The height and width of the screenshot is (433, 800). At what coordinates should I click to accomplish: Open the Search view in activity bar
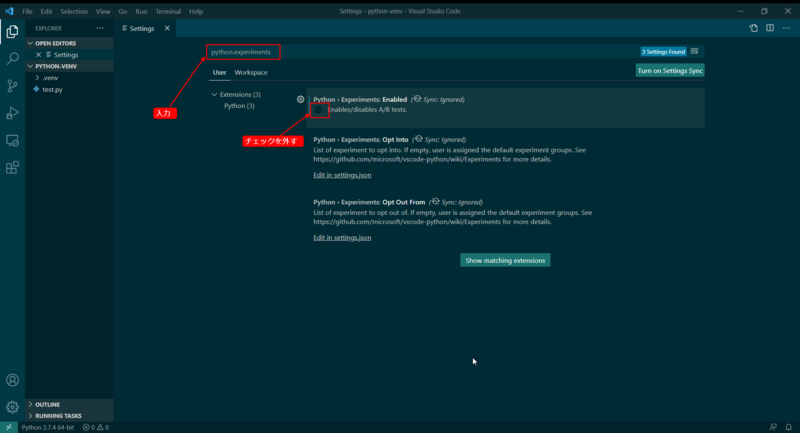(12, 58)
